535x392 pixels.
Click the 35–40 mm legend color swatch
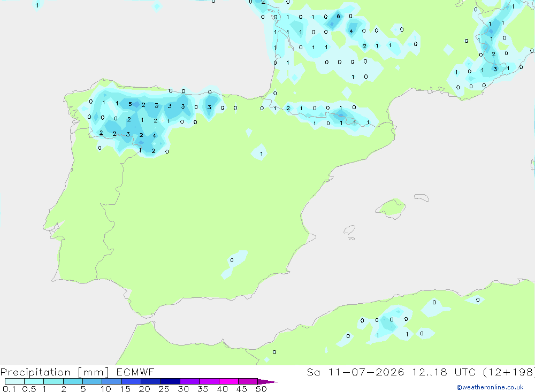point(209,381)
